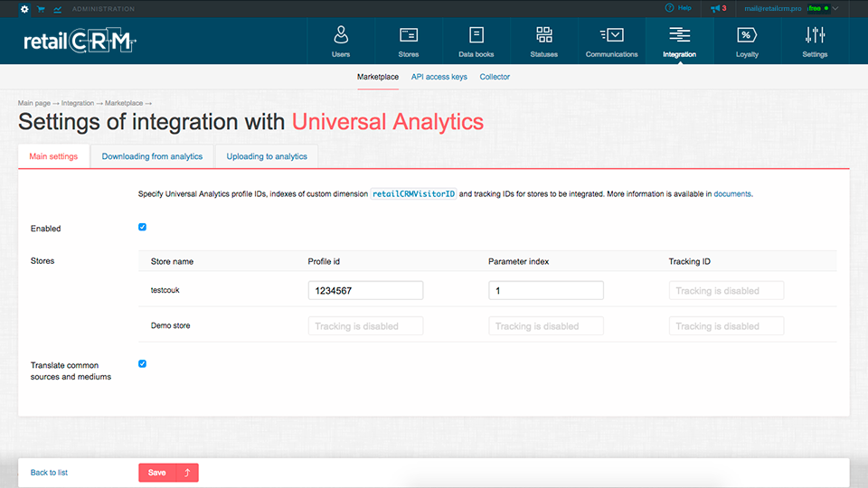868x488 pixels.
Task: Switch to Uploading to analytics tab
Action: tap(267, 156)
